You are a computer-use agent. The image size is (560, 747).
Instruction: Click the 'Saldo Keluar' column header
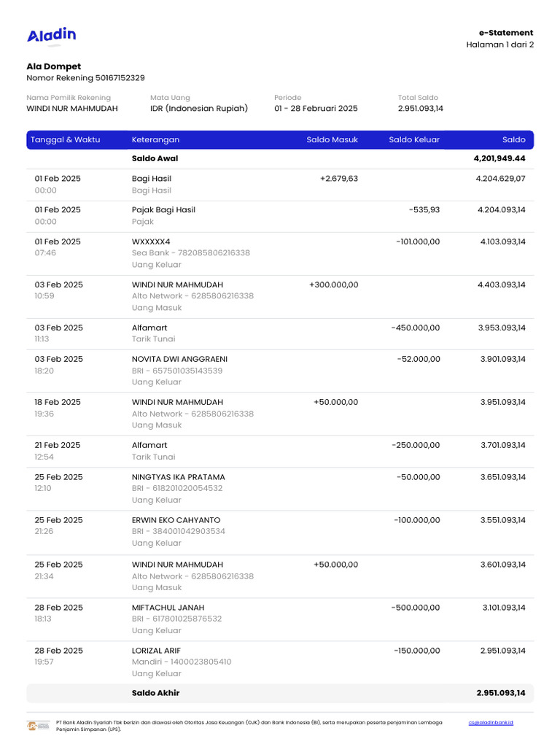click(x=414, y=140)
